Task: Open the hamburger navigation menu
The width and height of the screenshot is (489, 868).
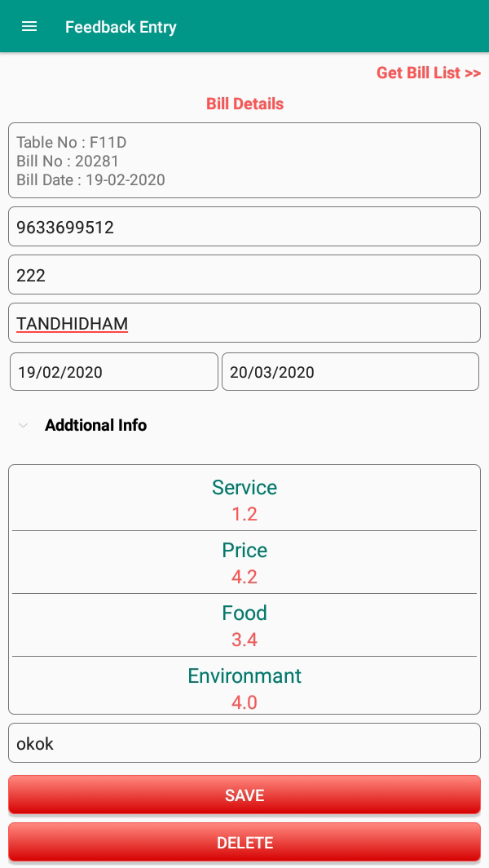Action: 29,26
